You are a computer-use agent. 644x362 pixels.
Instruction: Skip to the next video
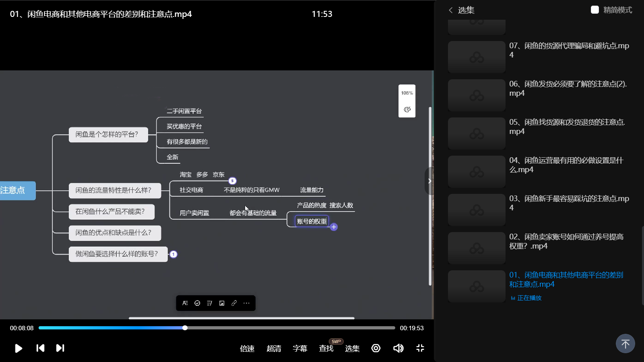(60, 348)
